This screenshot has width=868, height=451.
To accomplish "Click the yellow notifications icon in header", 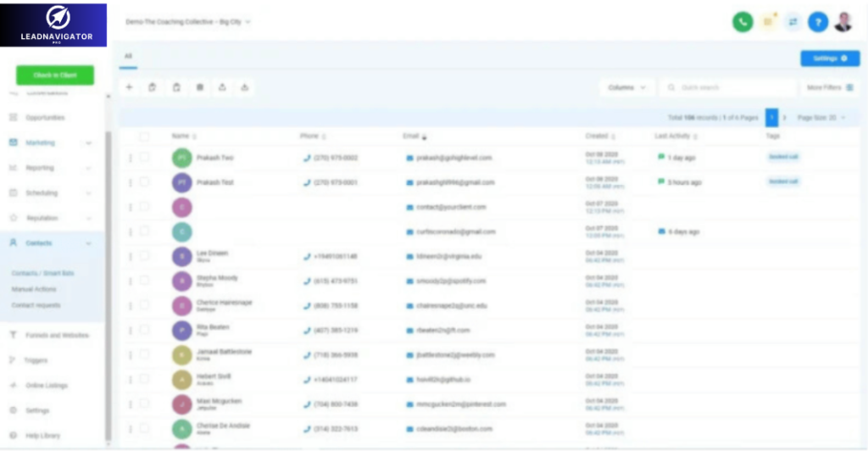I will [x=768, y=23].
